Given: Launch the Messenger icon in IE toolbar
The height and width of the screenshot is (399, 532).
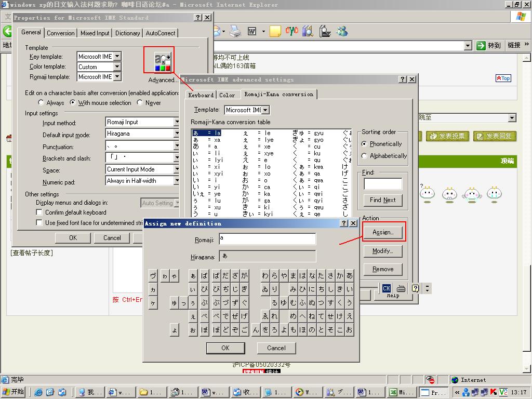Looking at the screenshot, I should coord(342,31).
